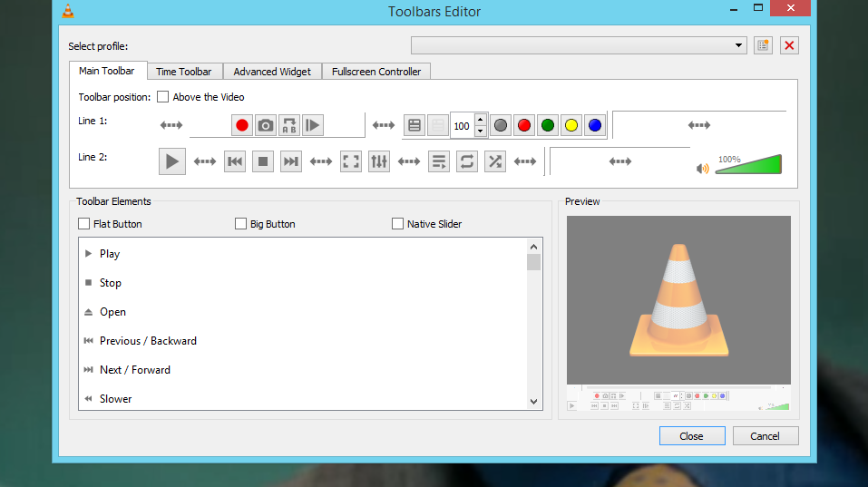Click the green teletext color button
Viewport: 868px width, 487px height.
[548, 126]
